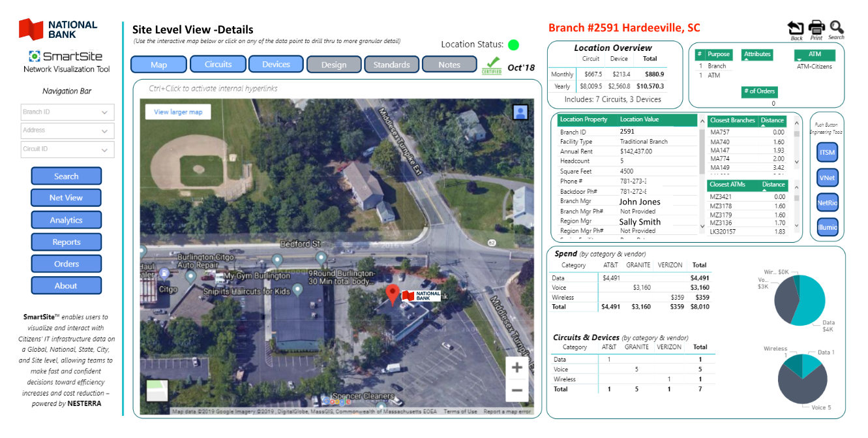The width and height of the screenshot is (868, 438).
Task: Click the SmartSite logo
Action: point(66,56)
